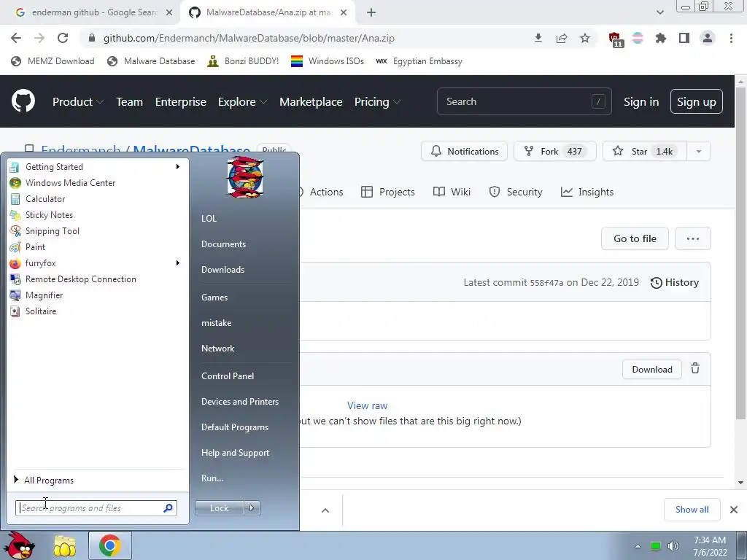
Task: Open the shutdown options arrow next to Lock
Action: tap(252, 508)
